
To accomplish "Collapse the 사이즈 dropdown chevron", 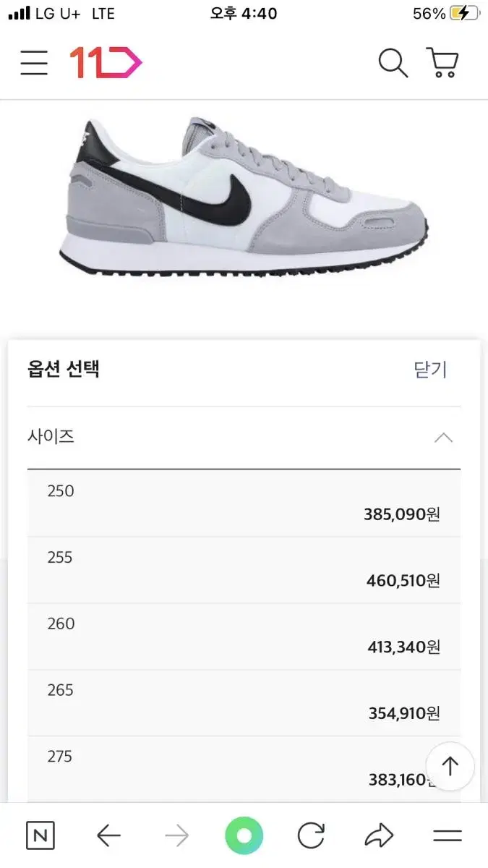I will click(443, 438).
